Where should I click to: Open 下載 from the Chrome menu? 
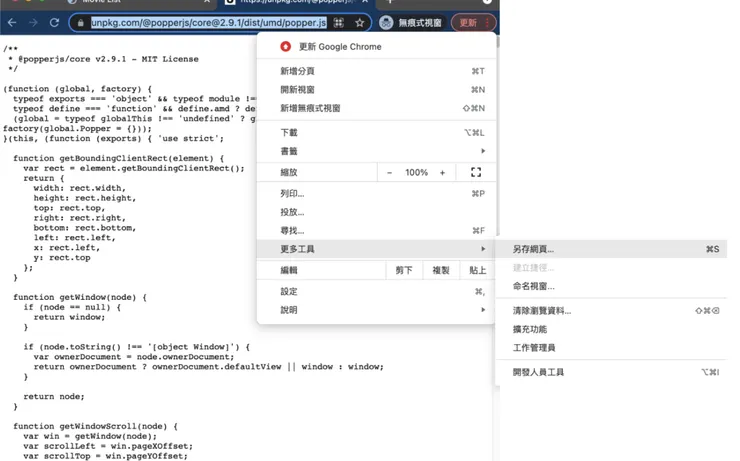(x=376, y=133)
